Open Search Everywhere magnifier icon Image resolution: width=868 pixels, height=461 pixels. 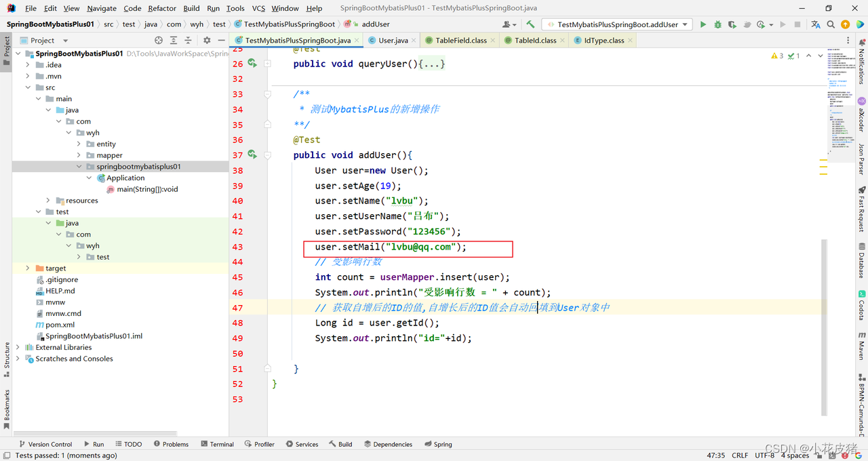pyautogui.click(x=831, y=24)
